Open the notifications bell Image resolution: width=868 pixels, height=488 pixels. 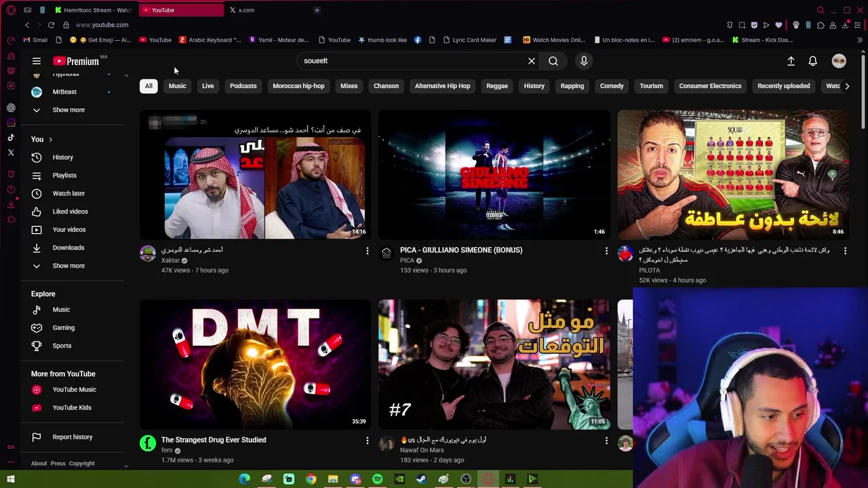click(812, 61)
